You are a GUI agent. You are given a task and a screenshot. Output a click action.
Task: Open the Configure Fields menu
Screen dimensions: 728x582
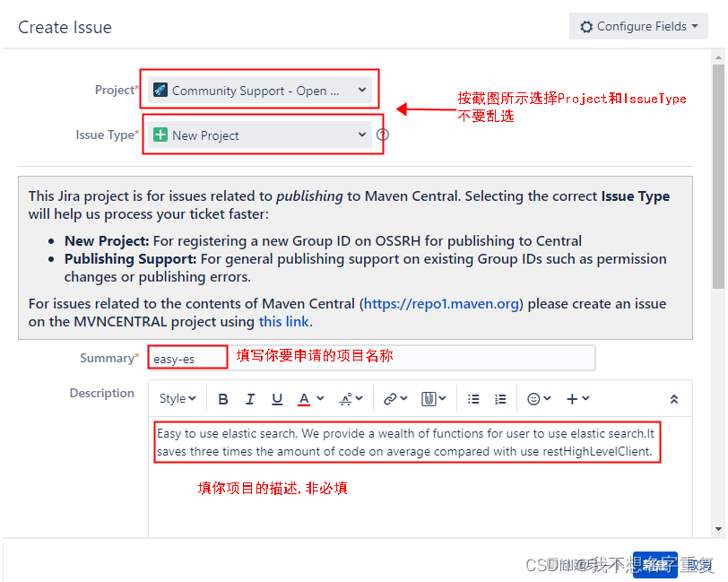pyautogui.click(x=638, y=27)
